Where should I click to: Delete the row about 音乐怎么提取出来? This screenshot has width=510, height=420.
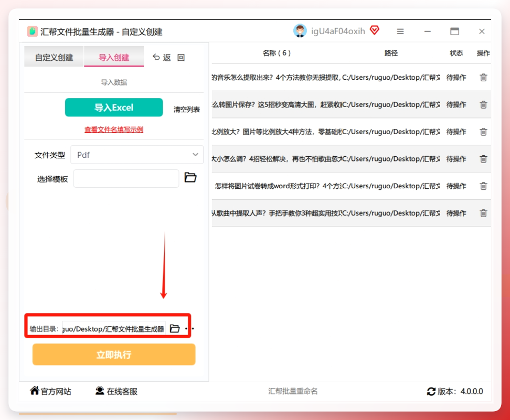pyautogui.click(x=483, y=78)
